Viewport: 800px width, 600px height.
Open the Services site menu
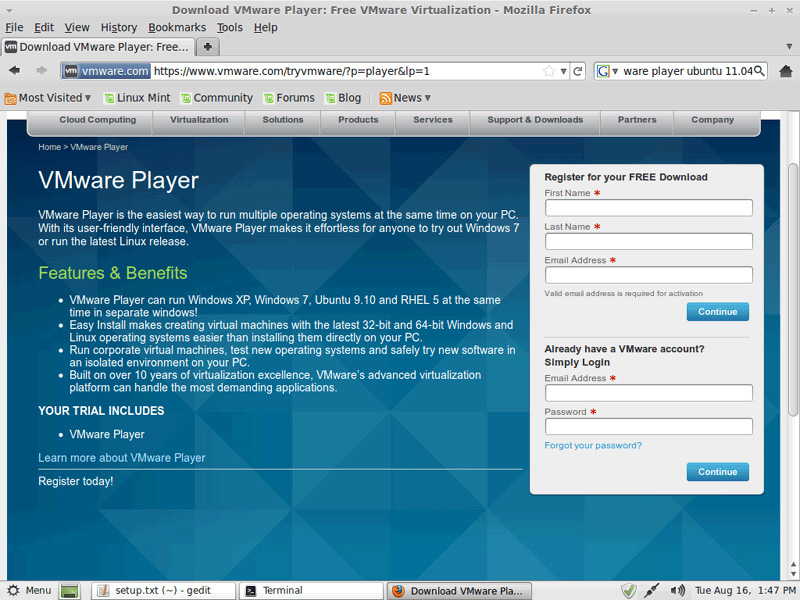point(433,120)
